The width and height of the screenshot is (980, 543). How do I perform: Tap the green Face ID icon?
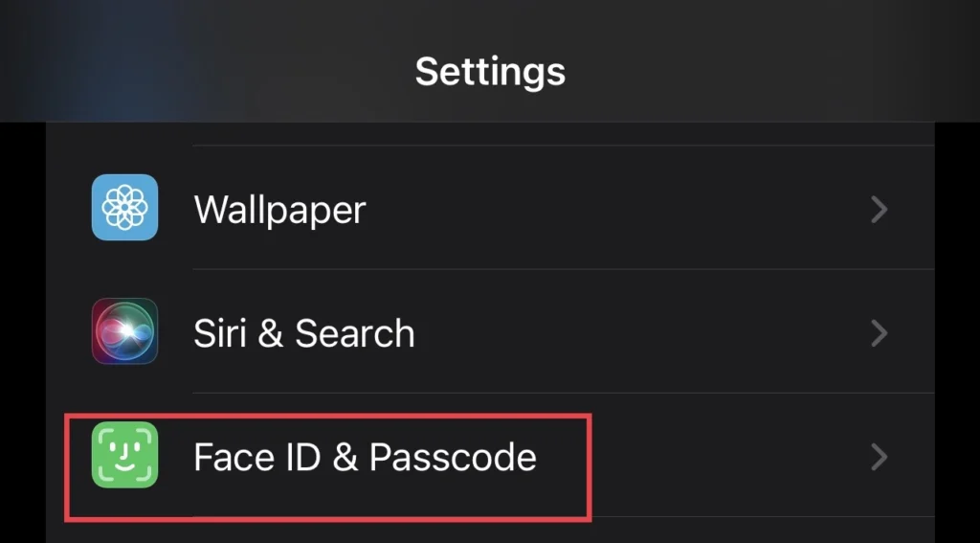(125, 455)
